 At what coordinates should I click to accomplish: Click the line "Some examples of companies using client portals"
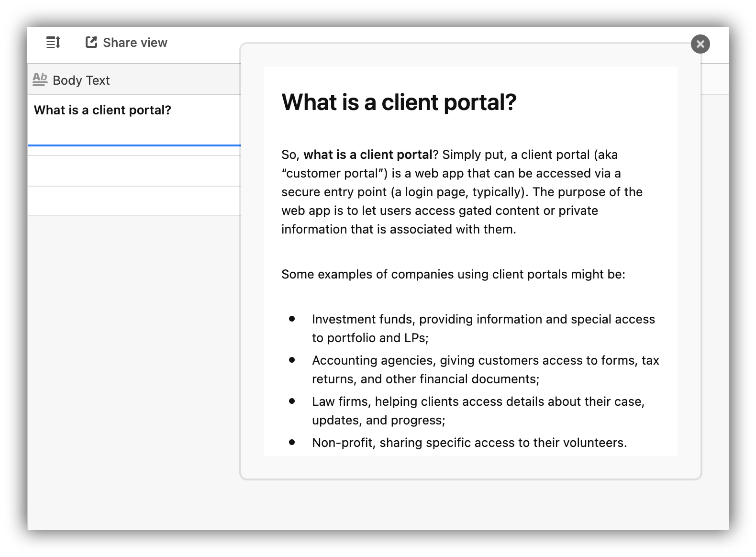pyautogui.click(x=453, y=274)
